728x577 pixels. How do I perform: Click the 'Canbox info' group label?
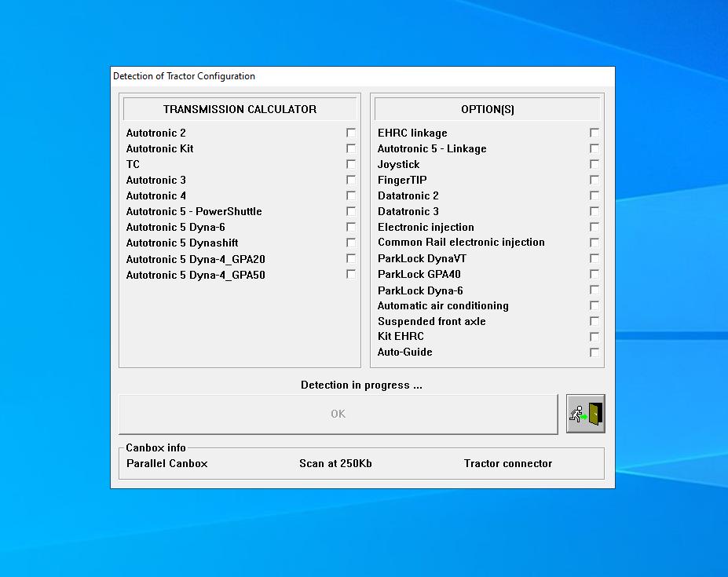click(x=156, y=447)
